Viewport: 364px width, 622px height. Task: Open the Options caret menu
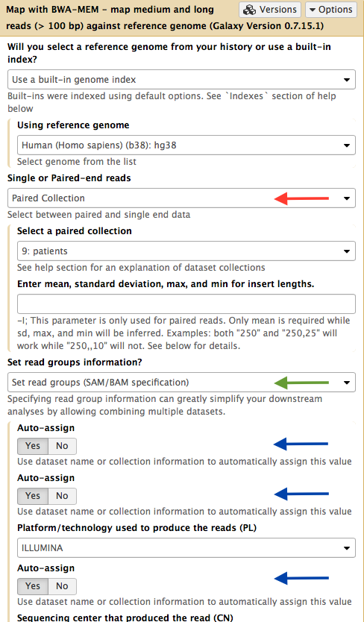pyautogui.click(x=330, y=10)
